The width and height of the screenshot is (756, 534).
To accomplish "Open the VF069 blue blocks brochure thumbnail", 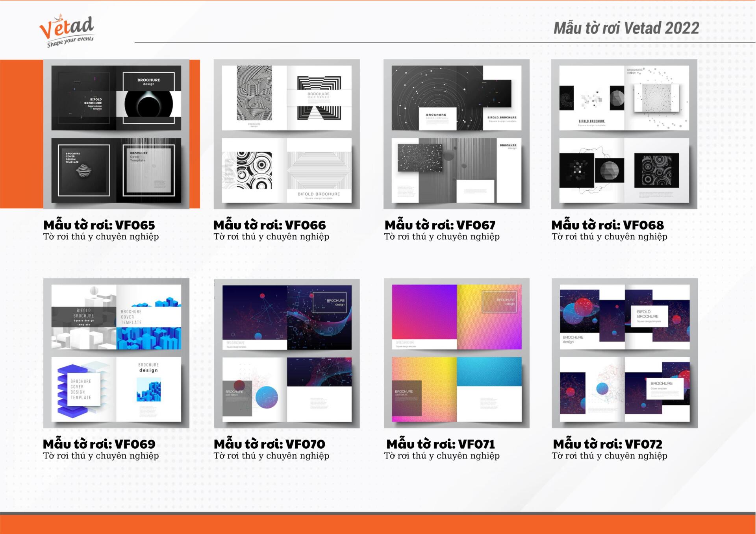I will pos(116,353).
